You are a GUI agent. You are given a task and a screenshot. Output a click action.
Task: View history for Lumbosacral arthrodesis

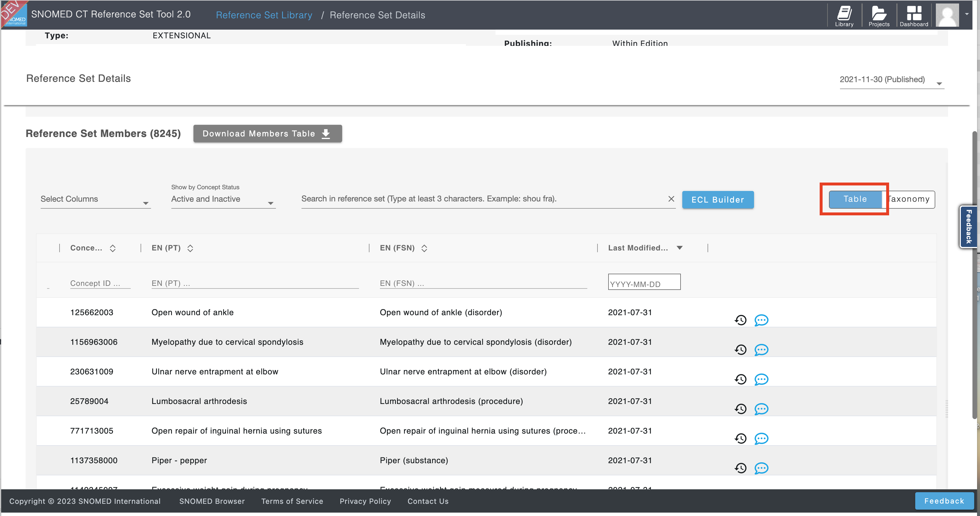[740, 409]
